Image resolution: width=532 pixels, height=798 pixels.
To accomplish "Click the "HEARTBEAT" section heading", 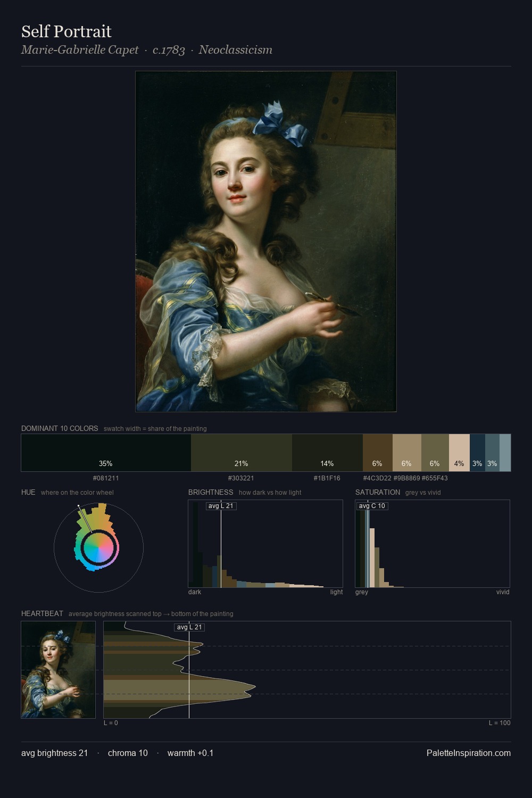I will tap(42, 613).
